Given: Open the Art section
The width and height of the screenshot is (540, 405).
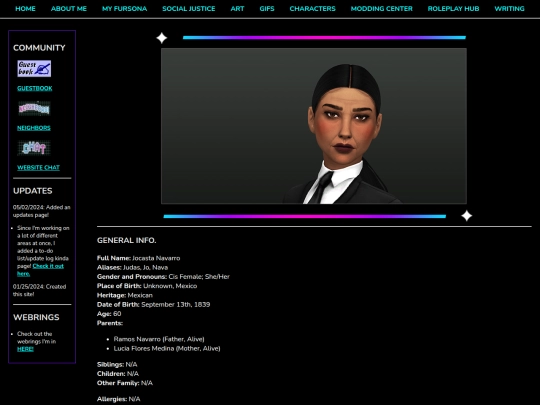Looking at the screenshot, I should pyautogui.click(x=237, y=9).
